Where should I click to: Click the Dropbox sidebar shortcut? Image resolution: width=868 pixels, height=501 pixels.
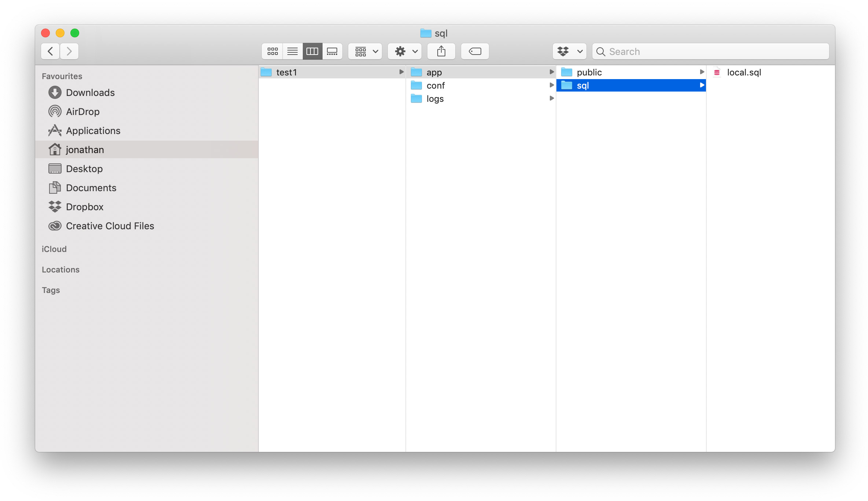[x=84, y=206]
